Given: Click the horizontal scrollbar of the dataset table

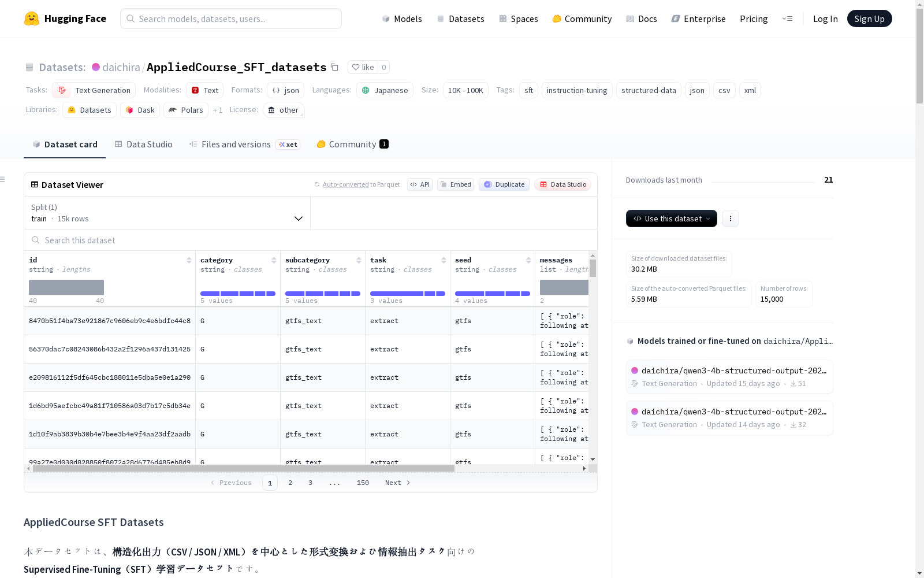Looking at the screenshot, I should (244, 468).
